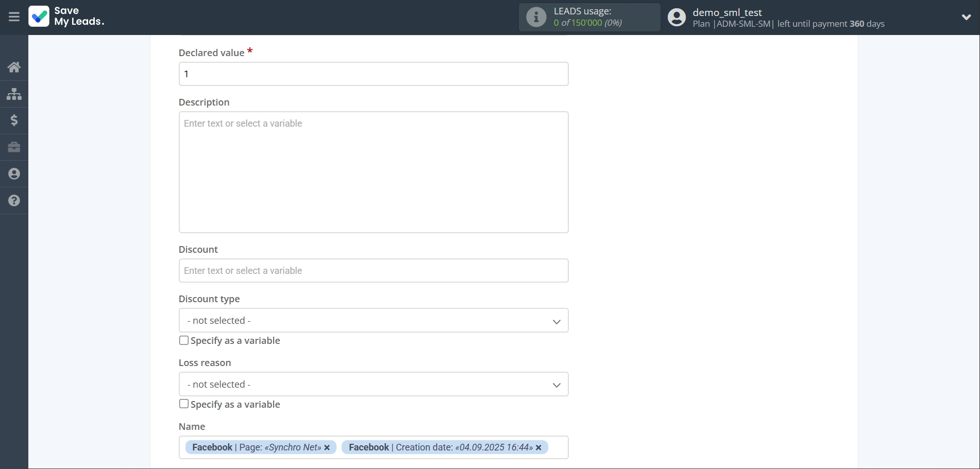Image resolution: width=980 pixels, height=469 pixels.
Task: Expand the Discount type dropdown
Action: [373, 321]
